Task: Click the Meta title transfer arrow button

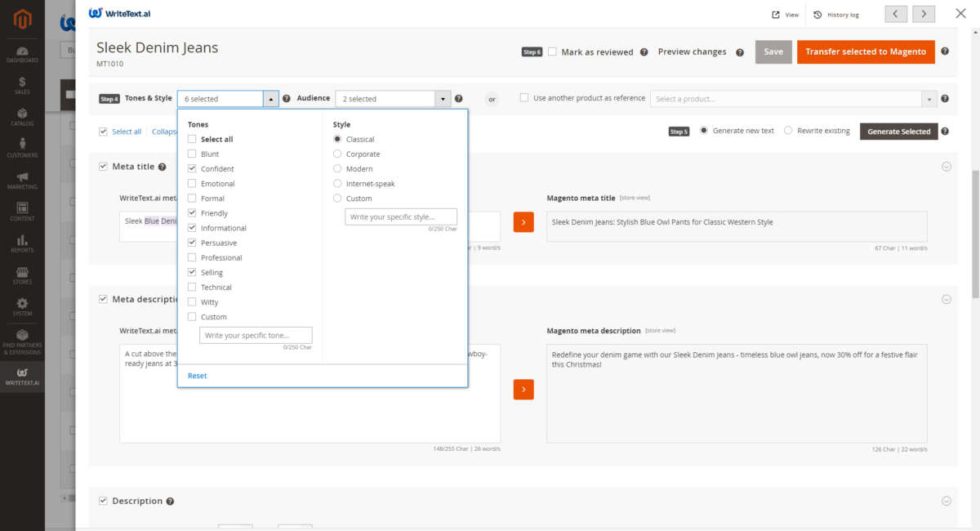Action: pos(523,221)
